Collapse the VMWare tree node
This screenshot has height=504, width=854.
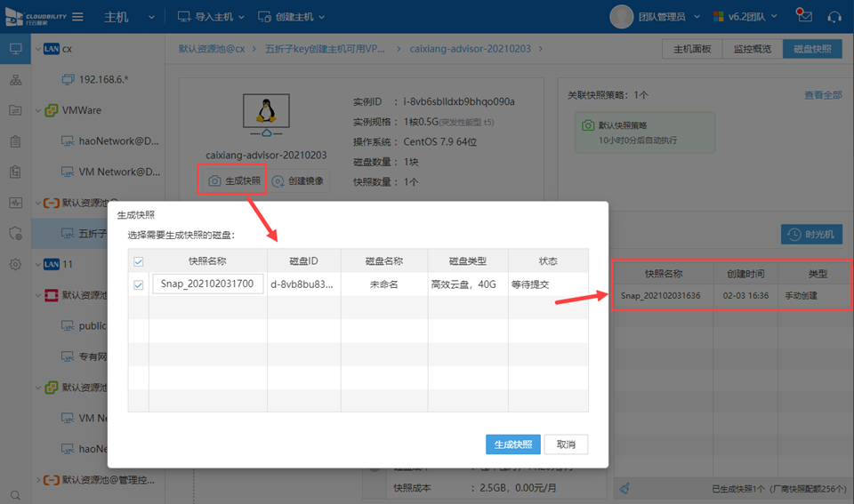[37, 110]
